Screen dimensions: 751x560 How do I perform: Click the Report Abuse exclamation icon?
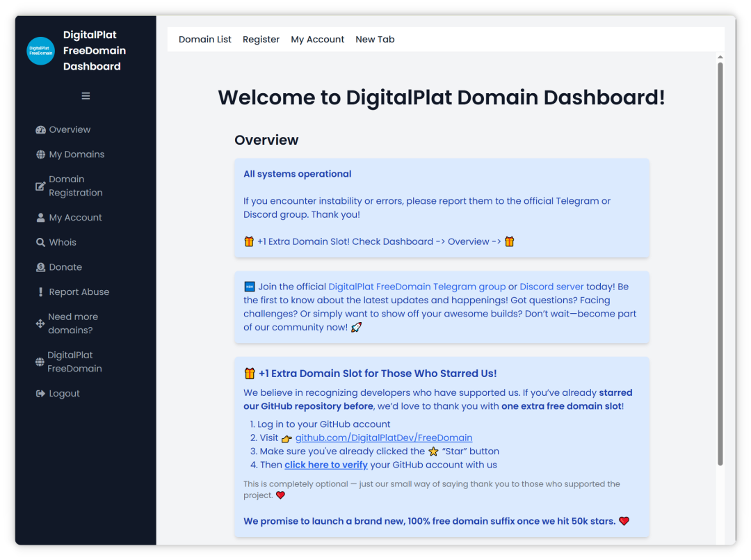click(x=40, y=292)
